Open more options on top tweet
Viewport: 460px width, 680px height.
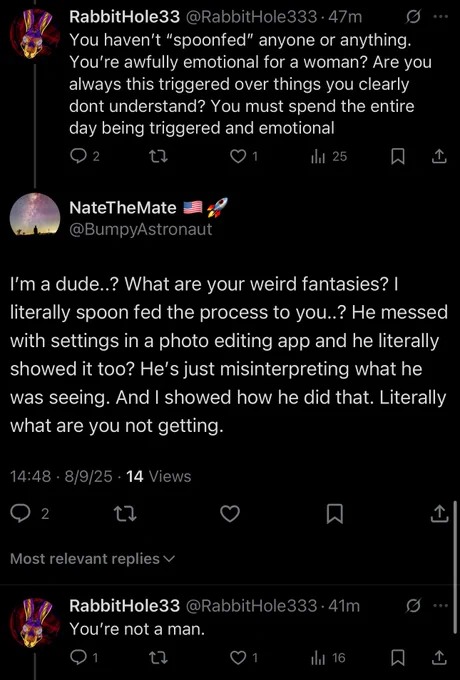[x=440, y=16]
